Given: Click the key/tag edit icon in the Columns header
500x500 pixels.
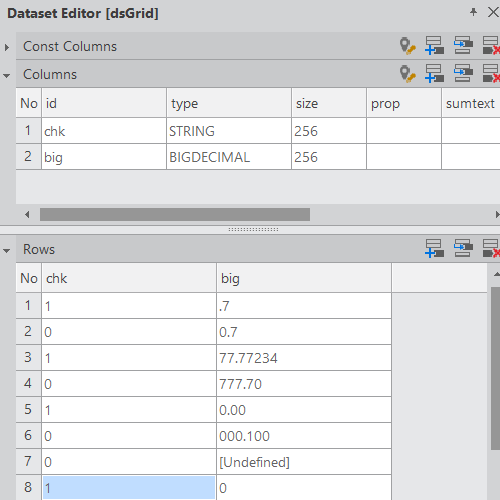Looking at the screenshot, I should 407,74.
